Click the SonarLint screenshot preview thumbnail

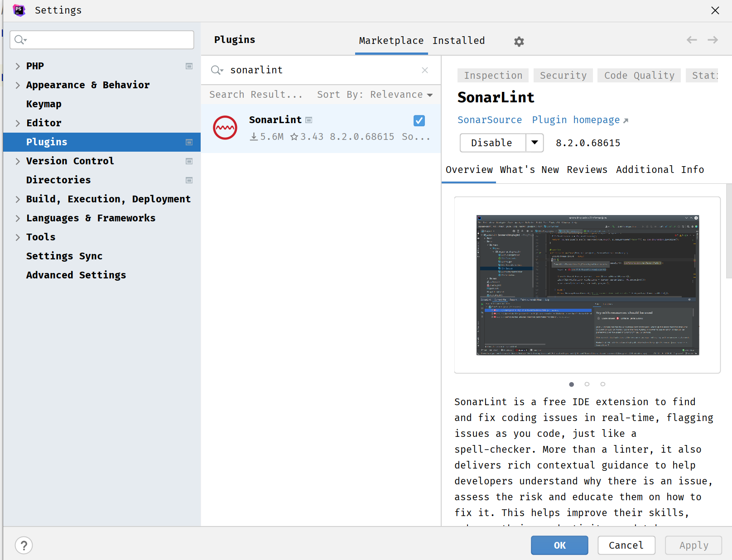[588, 285]
